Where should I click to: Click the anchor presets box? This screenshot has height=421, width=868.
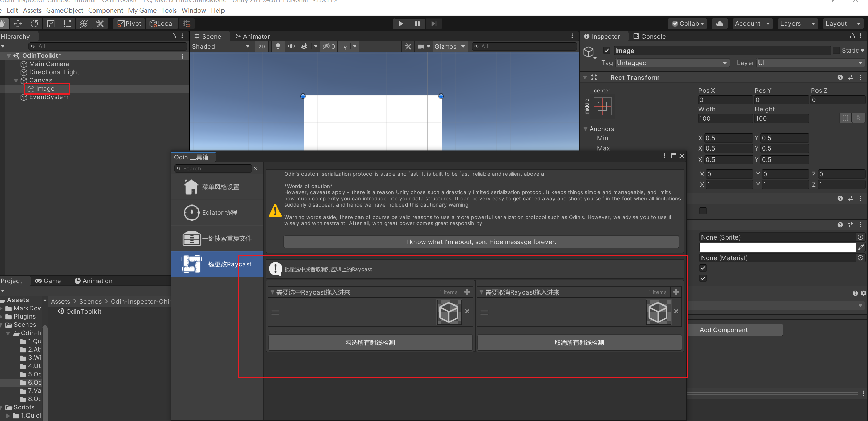(x=602, y=106)
